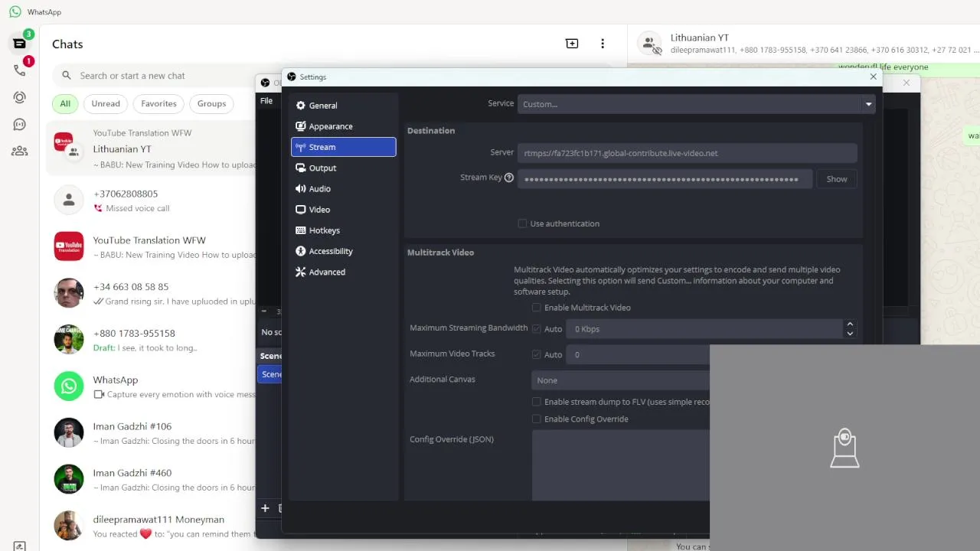Open Appearance settings in OBS
Image resolution: width=980 pixels, height=551 pixels.
click(344, 126)
